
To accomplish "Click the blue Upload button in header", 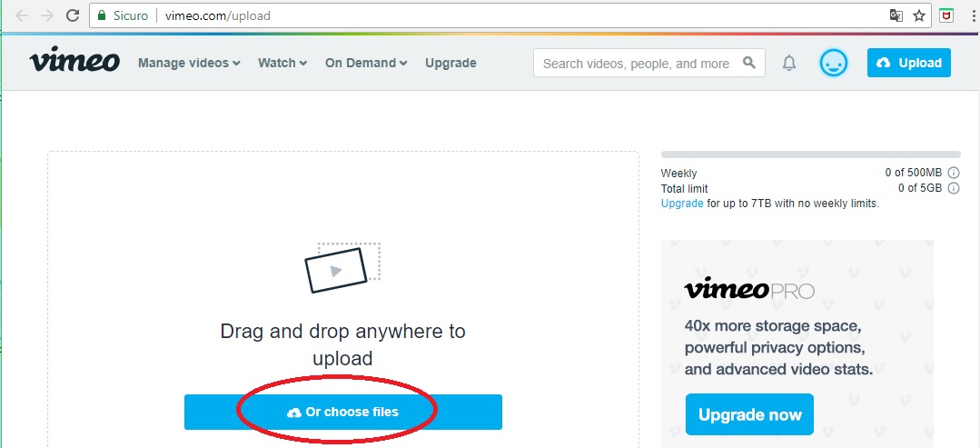I will click(x=909, y=63).
